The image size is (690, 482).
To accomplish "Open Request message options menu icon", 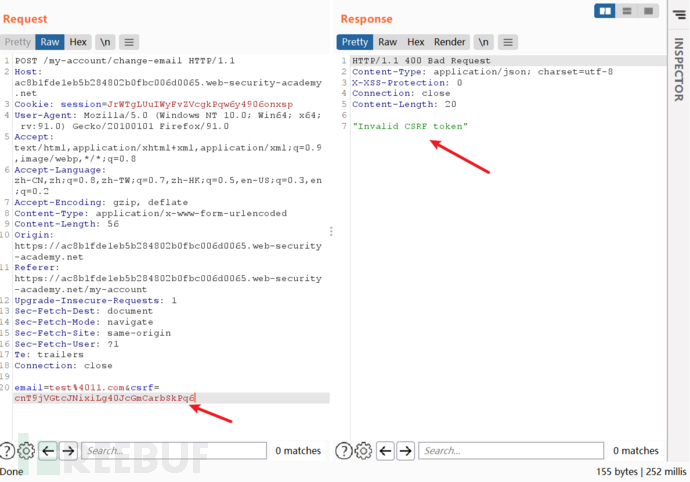I will (x=129, y=42).
